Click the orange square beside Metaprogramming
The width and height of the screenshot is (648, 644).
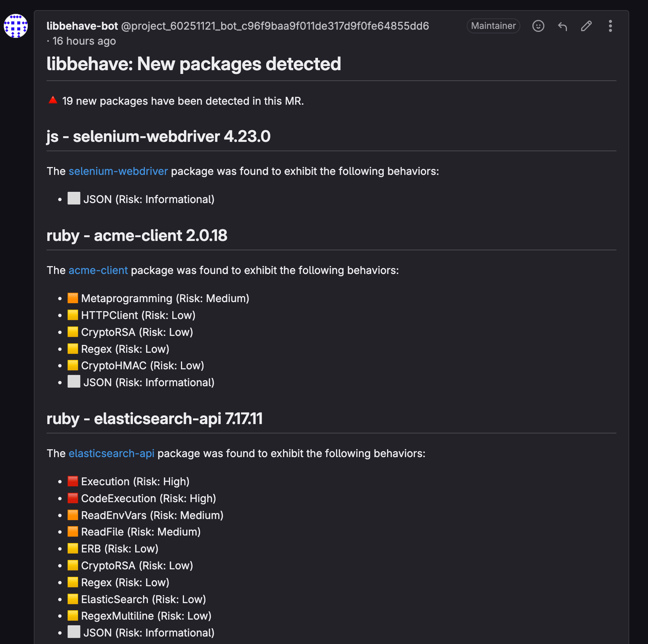[73, 298]
